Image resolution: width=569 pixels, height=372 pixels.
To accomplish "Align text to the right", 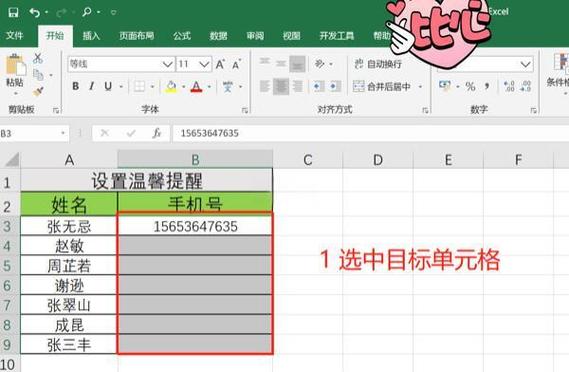I will click(297, 86).
